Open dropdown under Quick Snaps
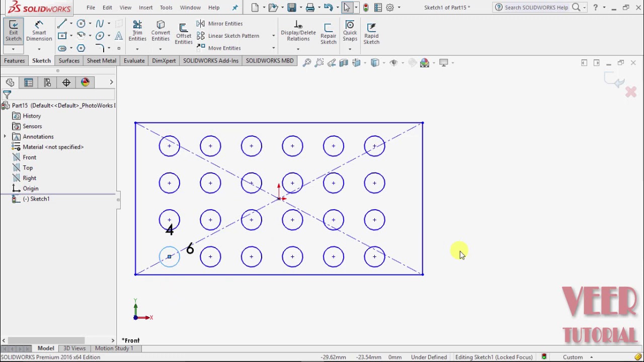Screen dimensions: 644x362 click(350, 49)
